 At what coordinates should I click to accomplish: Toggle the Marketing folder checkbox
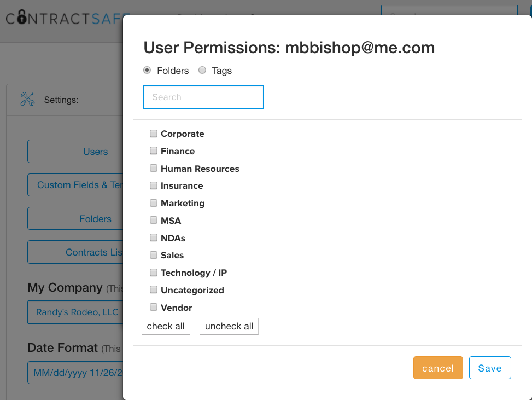154,203
